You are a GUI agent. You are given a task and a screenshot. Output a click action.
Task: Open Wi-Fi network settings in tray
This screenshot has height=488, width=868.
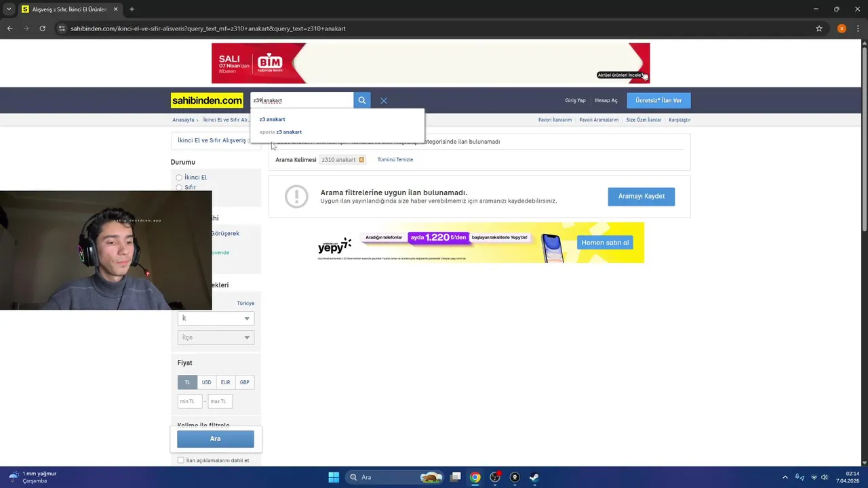tap(814, 477)
